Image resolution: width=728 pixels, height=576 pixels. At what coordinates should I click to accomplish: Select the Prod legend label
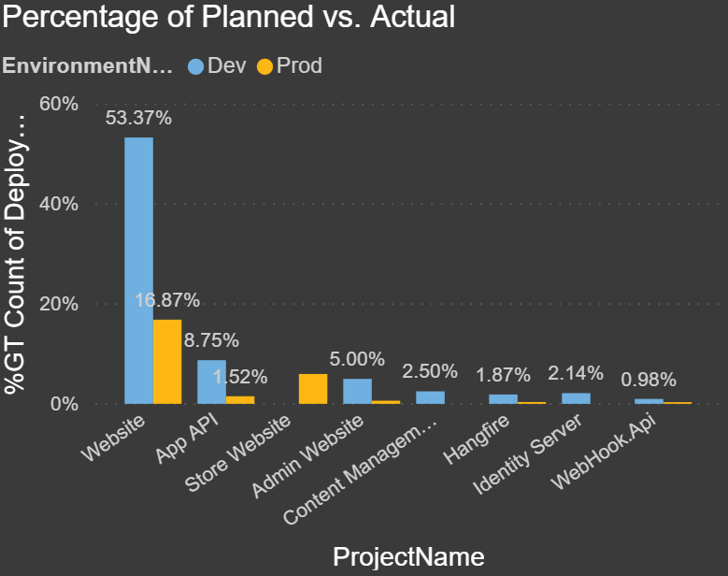299,65
